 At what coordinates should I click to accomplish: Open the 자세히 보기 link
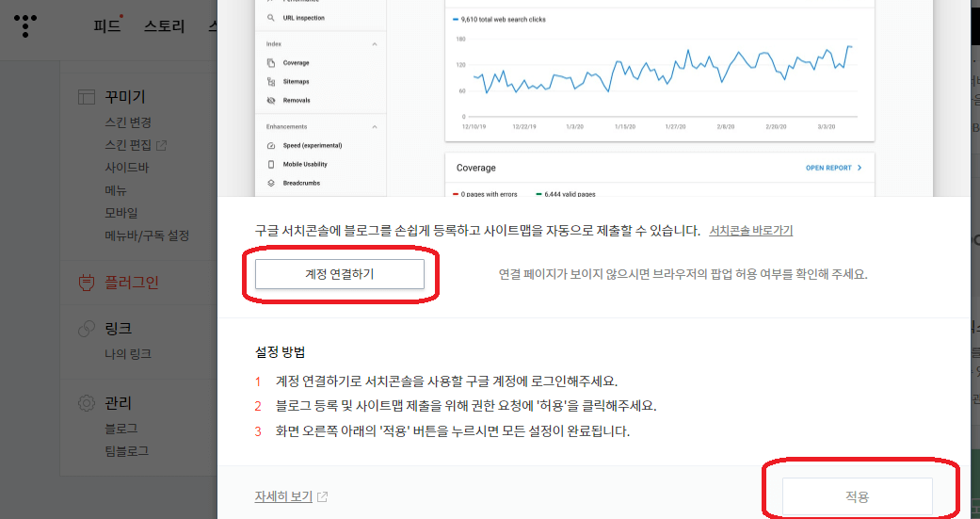click(x=283, y=496)
